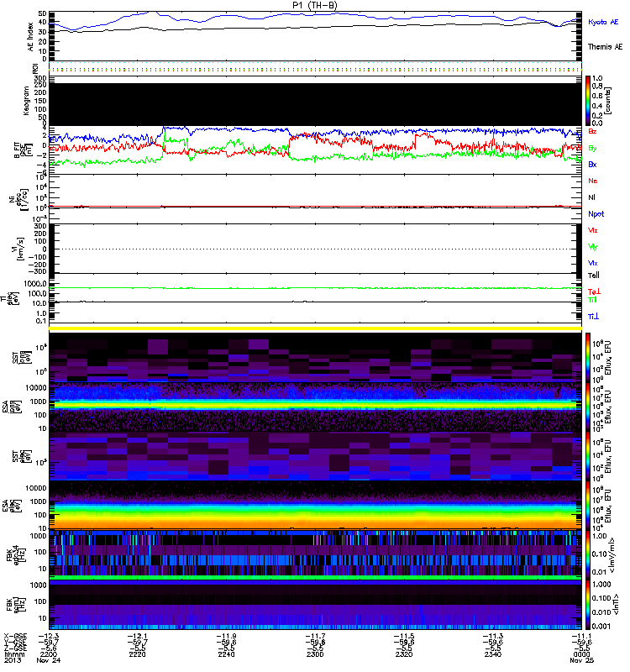630x672 pixels.
Task: Click the green Viy velocity legend label
Action: tap(593, 246)
